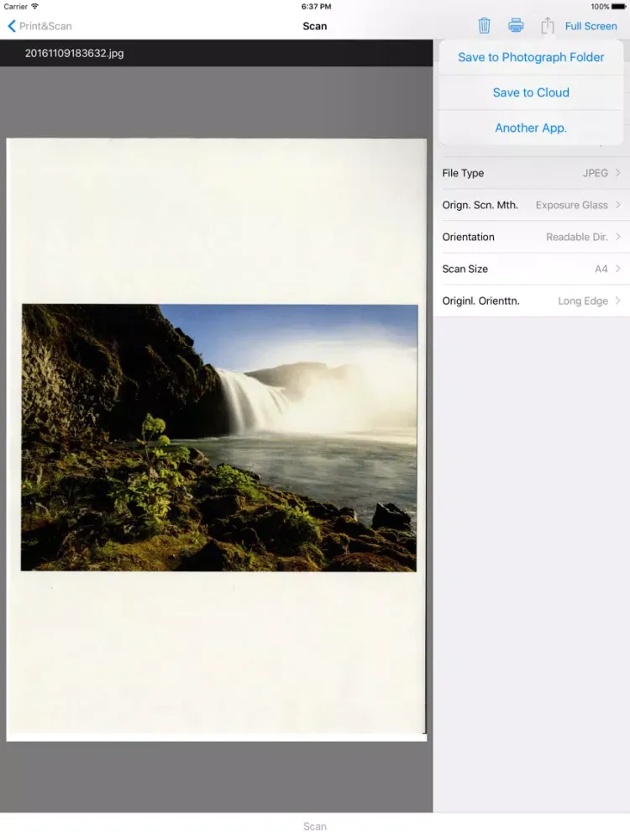Image resolution: width=630 pixels, height=840 pixels.
Task: Open File Type JPEG setting
Action: 532,173
